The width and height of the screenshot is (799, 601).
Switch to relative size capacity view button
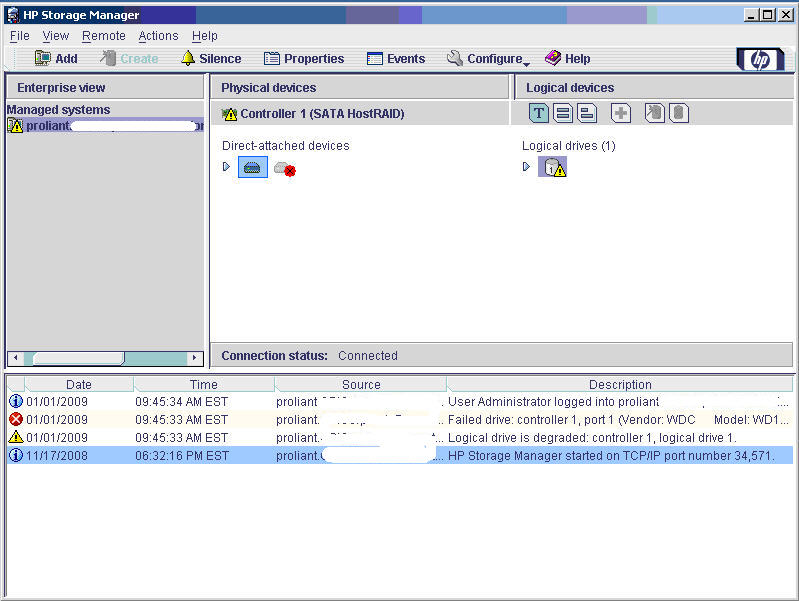[587, 113]
